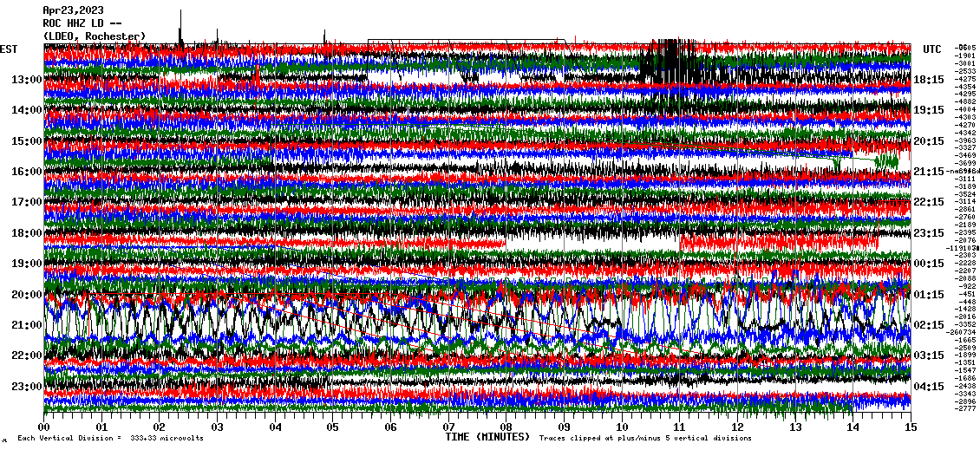Click the EST timezone header

coord(10,49)
